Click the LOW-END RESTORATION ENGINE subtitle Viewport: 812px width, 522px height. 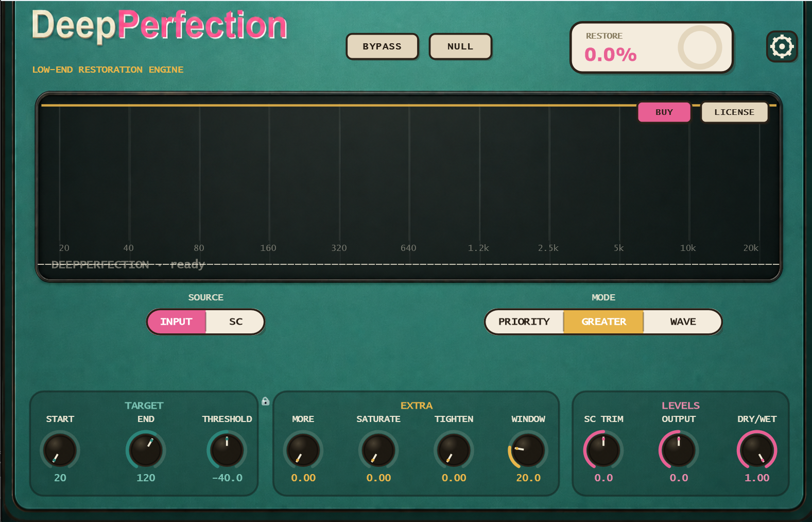108,70
